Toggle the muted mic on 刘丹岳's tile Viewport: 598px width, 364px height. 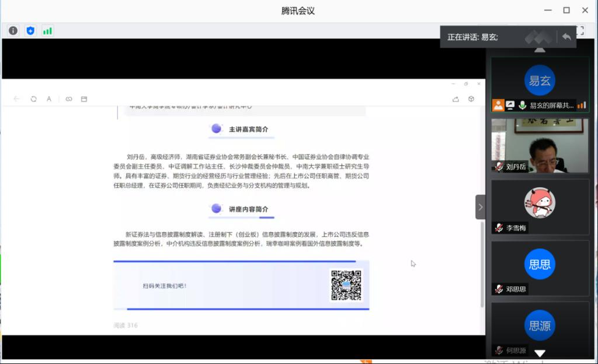click(x=499, y=167)
